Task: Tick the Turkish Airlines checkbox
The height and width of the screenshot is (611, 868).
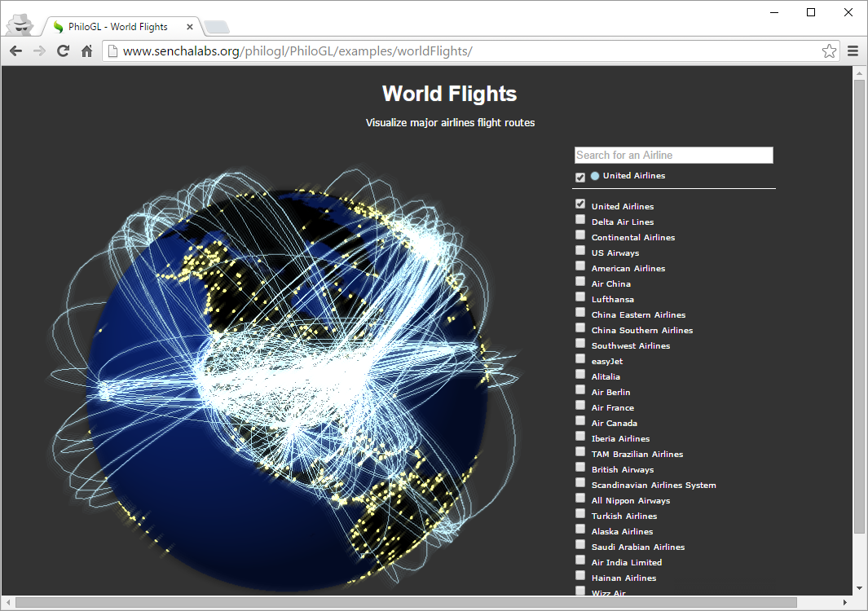Action: pyautogui.click(x=580, y=514)
